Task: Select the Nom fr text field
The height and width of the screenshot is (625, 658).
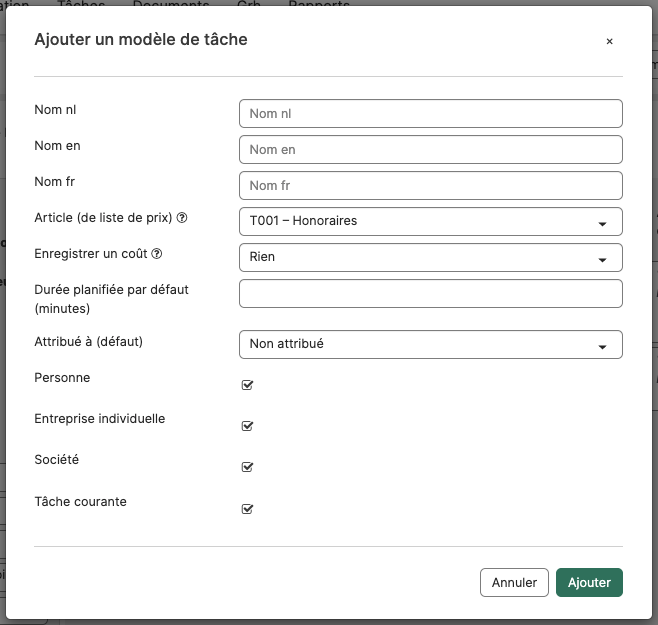Action: click(x=431, y=186)
